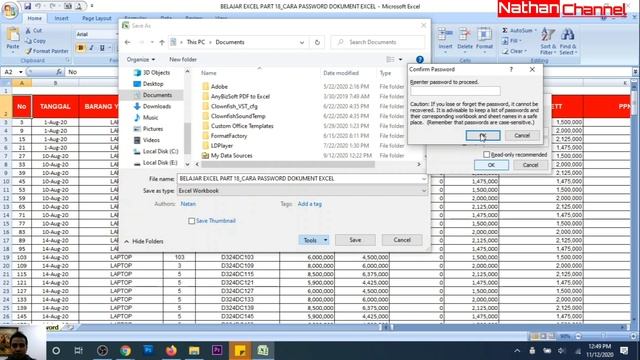This screenshot has height=360, width=640.
Task: Open the Page Layout ribbon tab
Action: point(96,18)
